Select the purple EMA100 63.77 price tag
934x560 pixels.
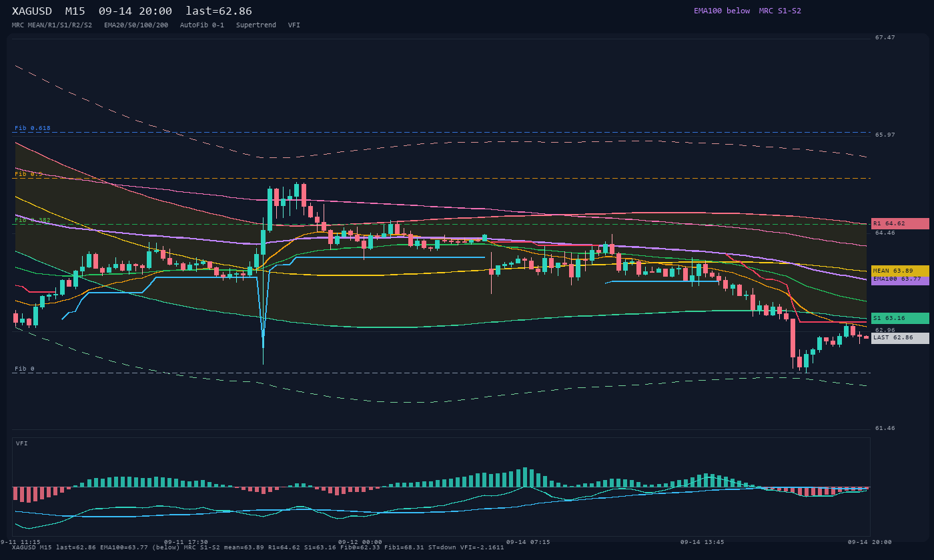pos(900,279)
